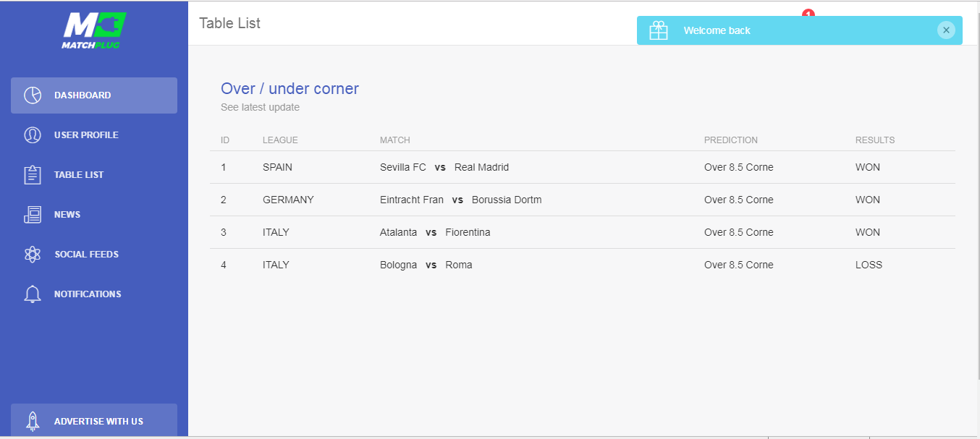Click WON result in Eintracht Fran row
980x439 pixels.
[x=868, y=200]
